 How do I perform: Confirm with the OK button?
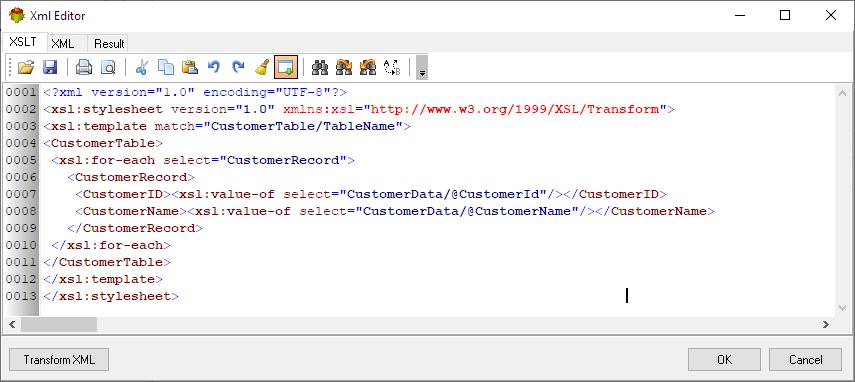[724, 360]
